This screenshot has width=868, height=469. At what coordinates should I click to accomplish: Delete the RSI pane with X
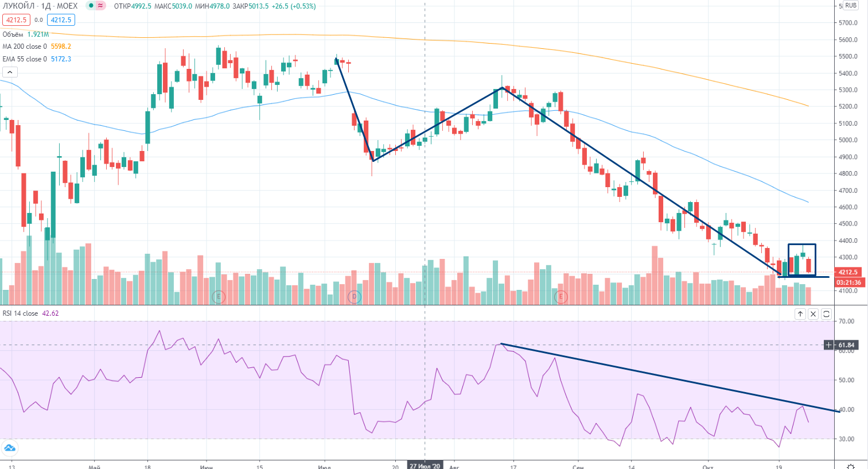813,314
